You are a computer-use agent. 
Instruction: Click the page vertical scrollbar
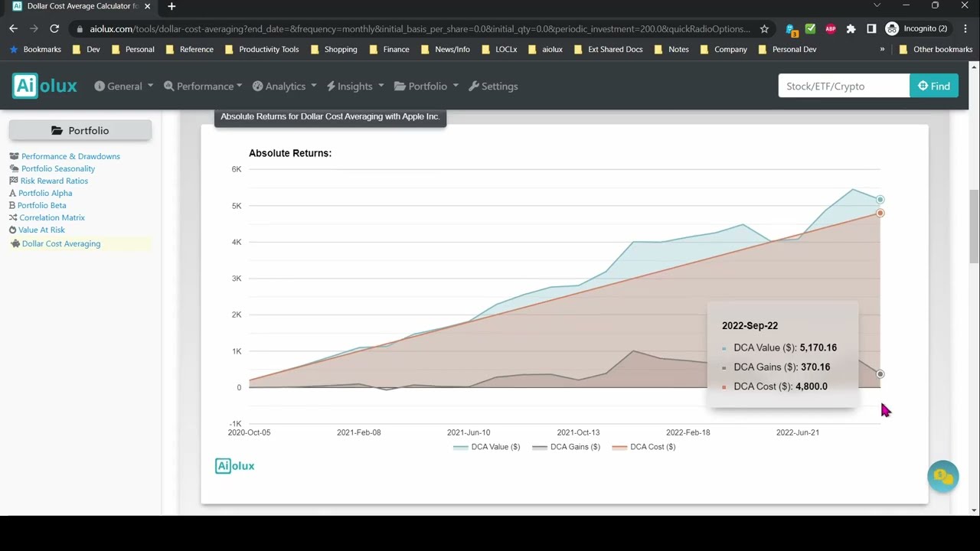(x=974, y=227)
